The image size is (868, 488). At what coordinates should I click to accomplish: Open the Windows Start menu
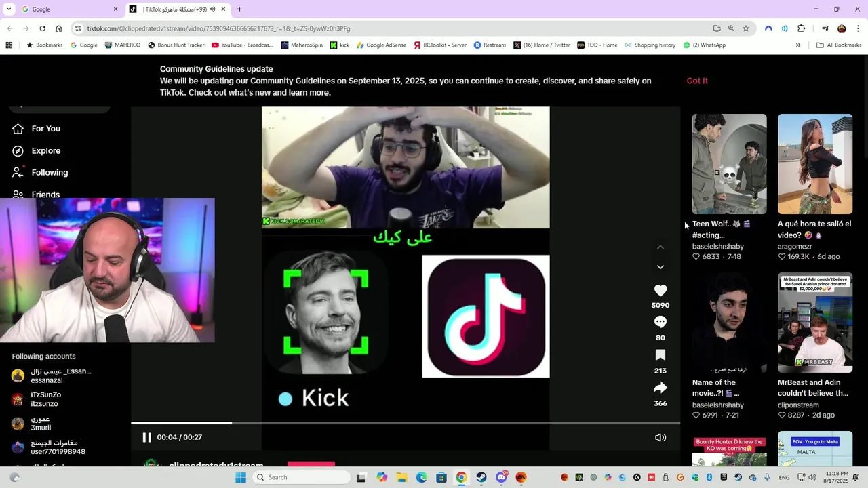click(241, 477)
